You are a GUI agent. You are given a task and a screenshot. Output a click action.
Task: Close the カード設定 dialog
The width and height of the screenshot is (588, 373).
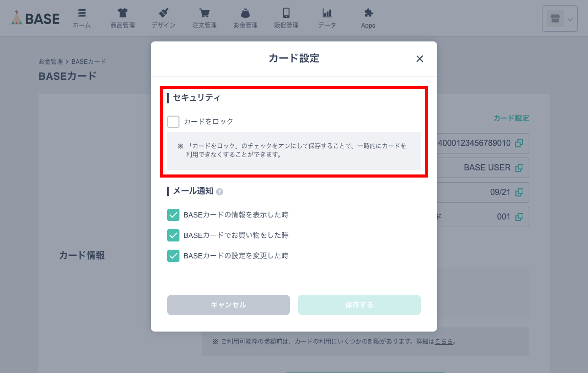[x=420, y=58]
